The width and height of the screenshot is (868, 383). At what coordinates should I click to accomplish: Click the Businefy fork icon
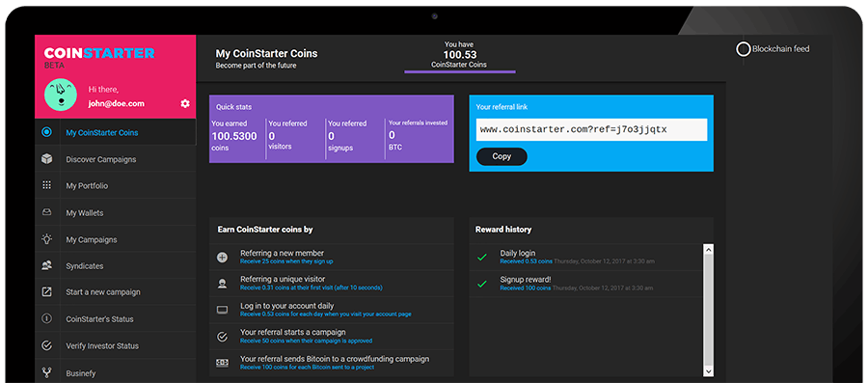[46, 372]
